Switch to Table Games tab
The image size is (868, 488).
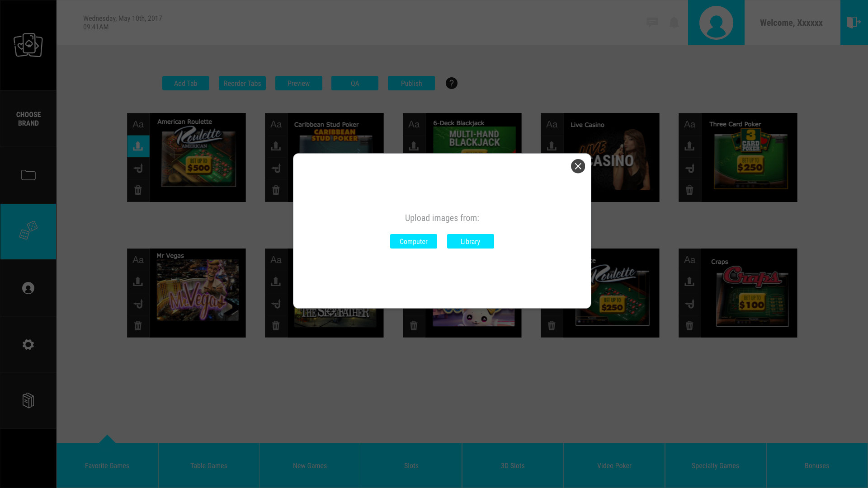click(209, 465)
